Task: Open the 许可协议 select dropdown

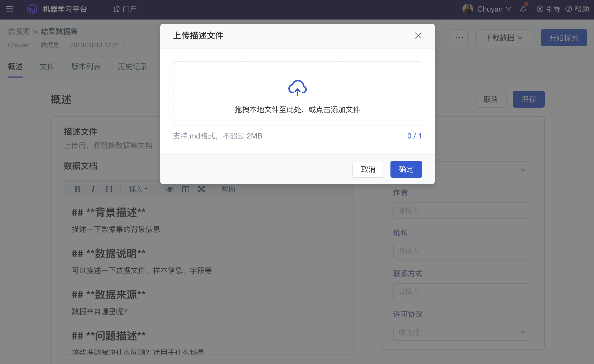Action: [462, 332]
